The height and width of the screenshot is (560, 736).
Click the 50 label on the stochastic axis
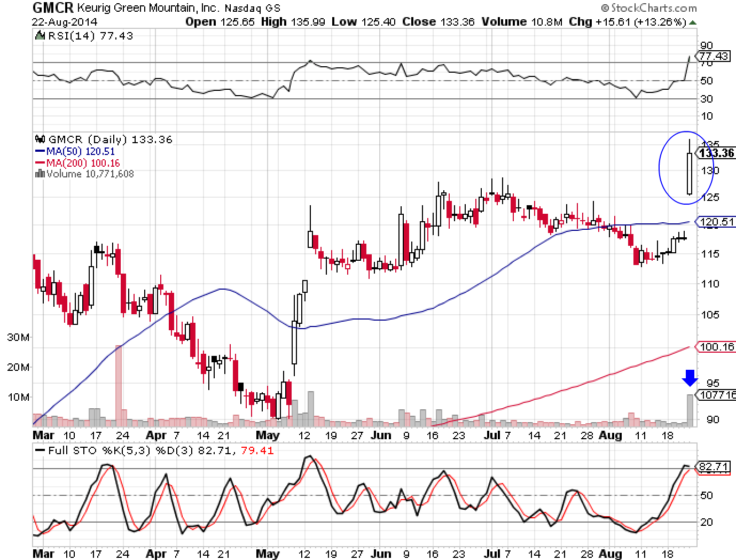[x=707, y=495]
